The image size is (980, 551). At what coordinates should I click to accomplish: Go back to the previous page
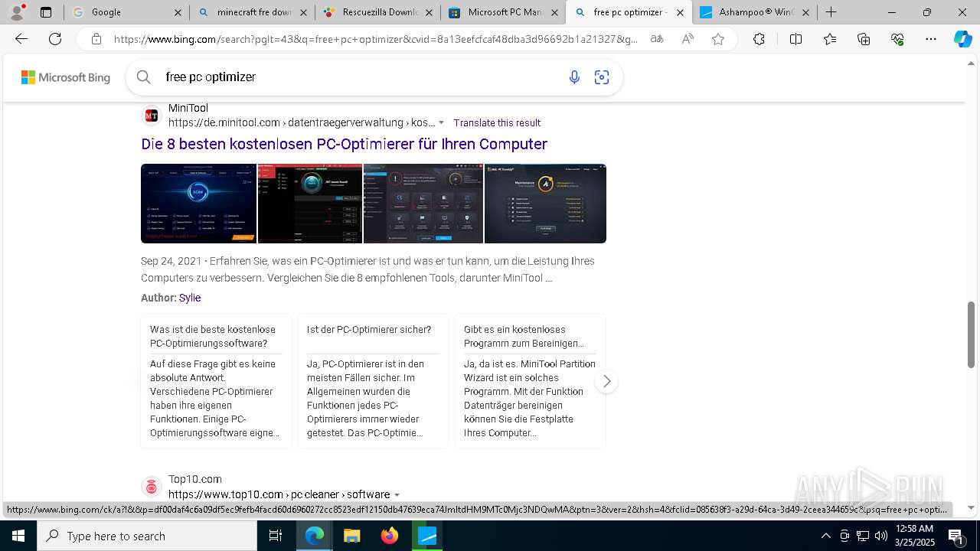(21, 39)
